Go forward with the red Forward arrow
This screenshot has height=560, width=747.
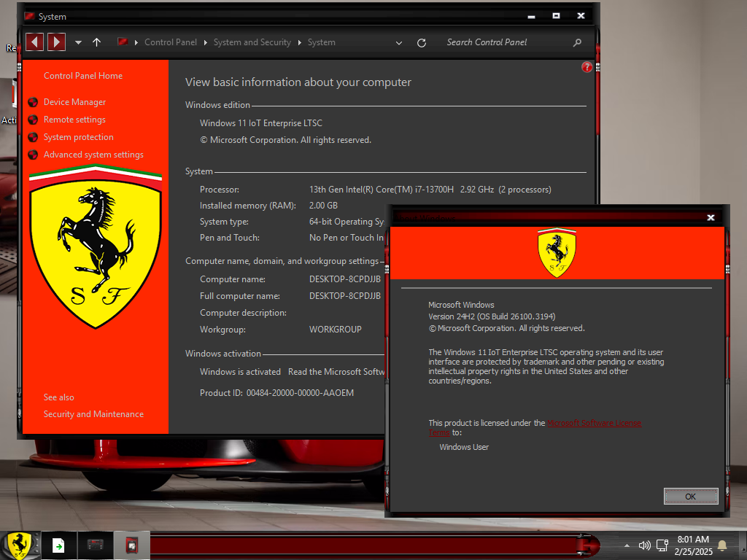56,42
